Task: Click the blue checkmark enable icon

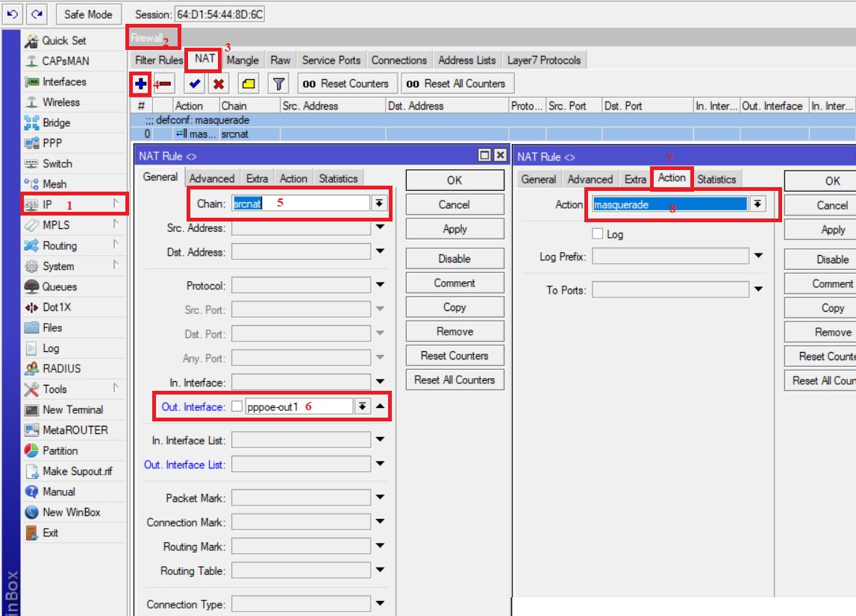Action: (195, 84)
